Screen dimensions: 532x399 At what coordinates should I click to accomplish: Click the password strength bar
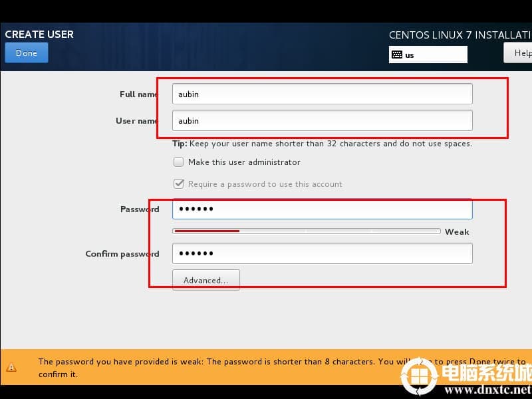click(x=307, y=231)
